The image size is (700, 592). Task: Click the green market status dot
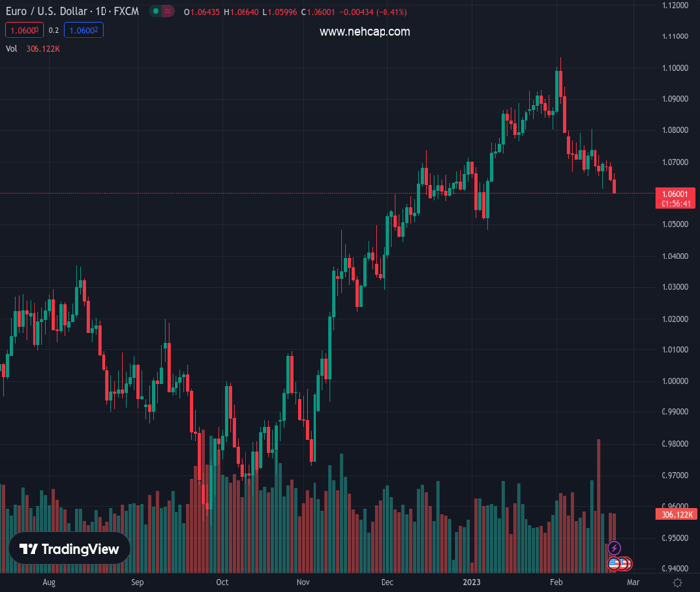(156, 11)
